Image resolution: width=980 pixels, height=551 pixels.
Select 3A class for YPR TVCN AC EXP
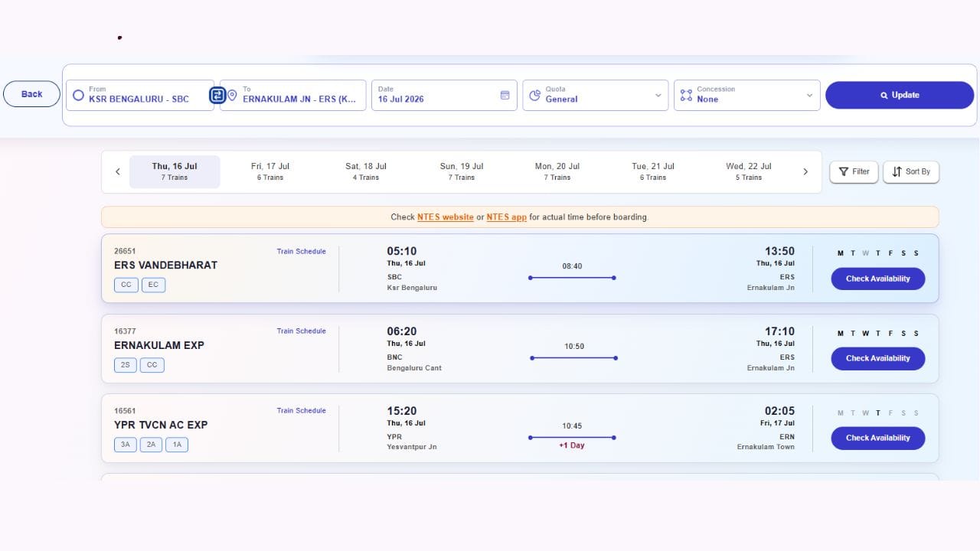(x=126, y=445)
